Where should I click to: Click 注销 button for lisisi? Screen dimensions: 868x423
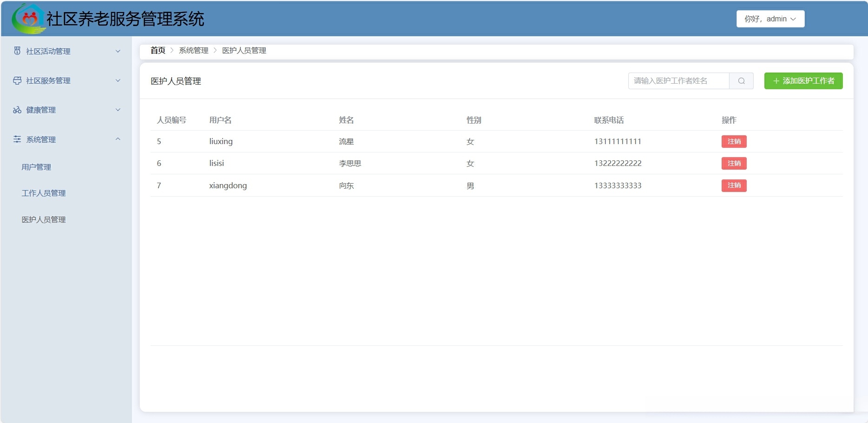(x=734, y=163)
